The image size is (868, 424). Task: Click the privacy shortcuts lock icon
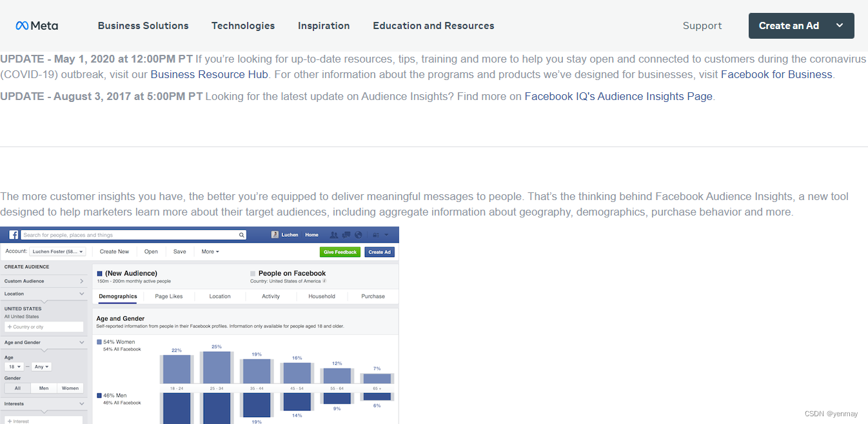[x=376, y=235]
